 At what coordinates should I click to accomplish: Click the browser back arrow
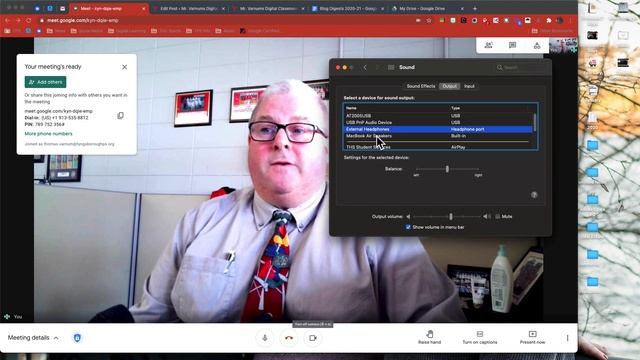pos(7,20)
